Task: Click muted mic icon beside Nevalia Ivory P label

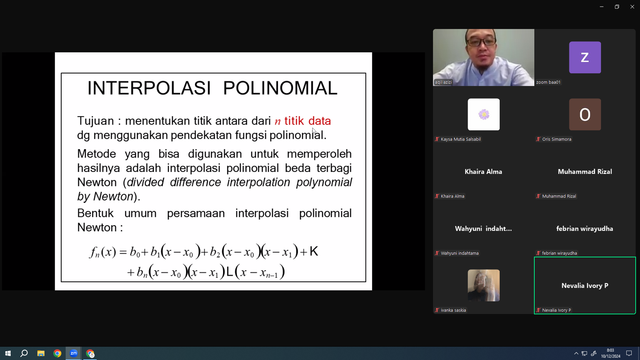Action: click(538, 310)
